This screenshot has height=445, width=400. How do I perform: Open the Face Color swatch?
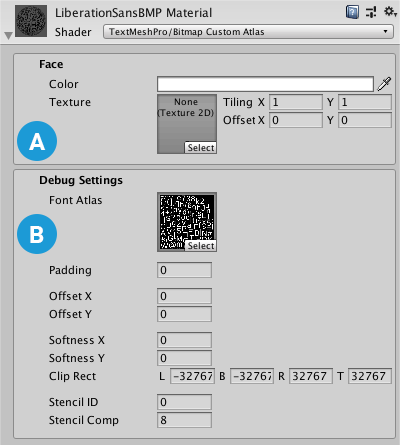point(265,84)
